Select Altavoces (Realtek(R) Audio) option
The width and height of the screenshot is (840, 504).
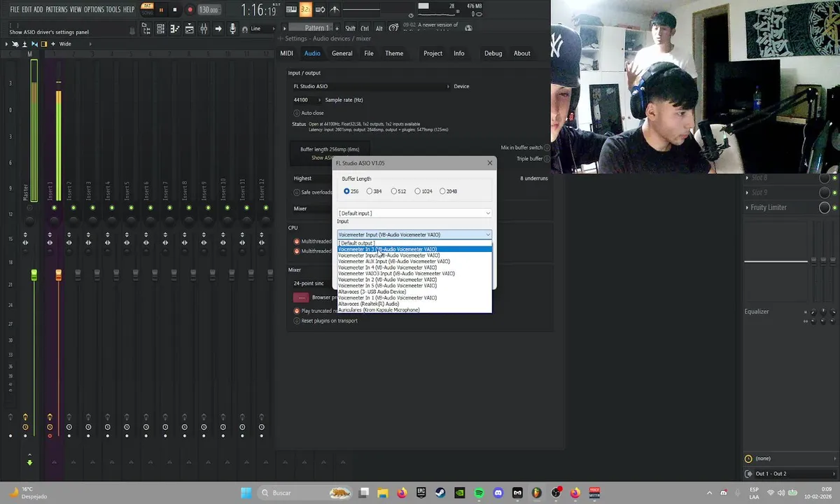tap(414, 304)
